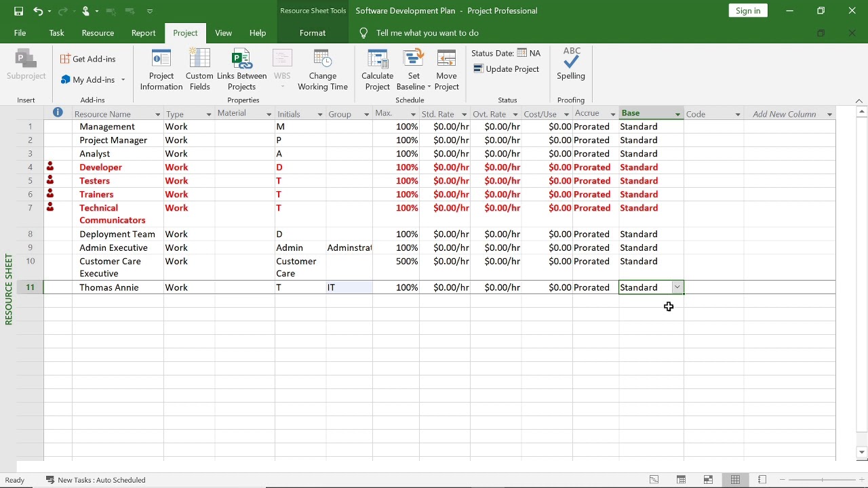Screen dimensions: 868x488
Task: Click the Save icon in quick access toolbar
Action: 18,11
